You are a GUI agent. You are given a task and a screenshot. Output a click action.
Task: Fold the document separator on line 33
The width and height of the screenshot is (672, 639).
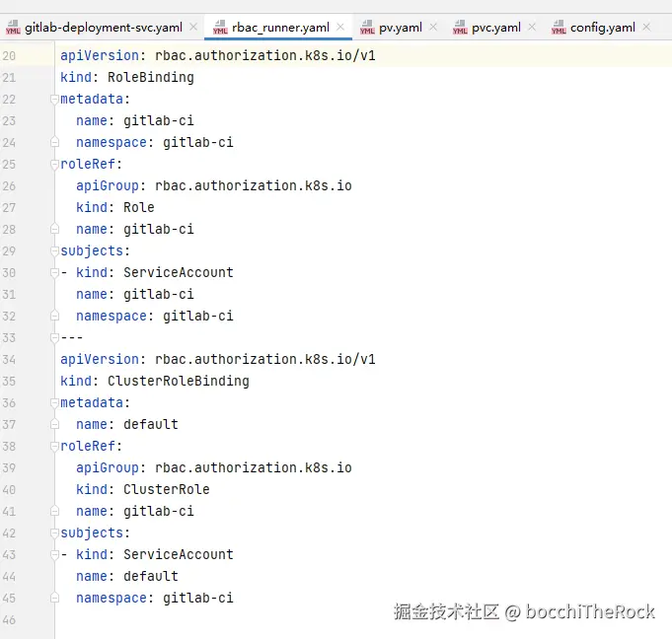coord(54,338)
